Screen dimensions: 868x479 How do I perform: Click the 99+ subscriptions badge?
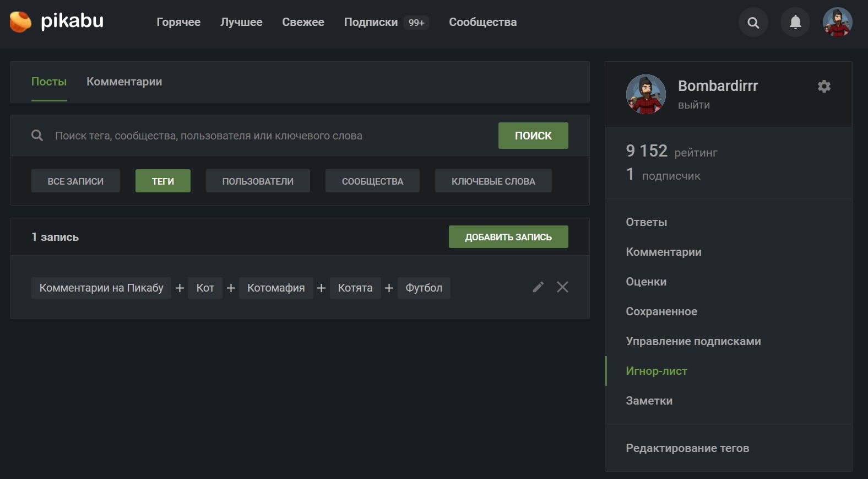coord(416,23)
